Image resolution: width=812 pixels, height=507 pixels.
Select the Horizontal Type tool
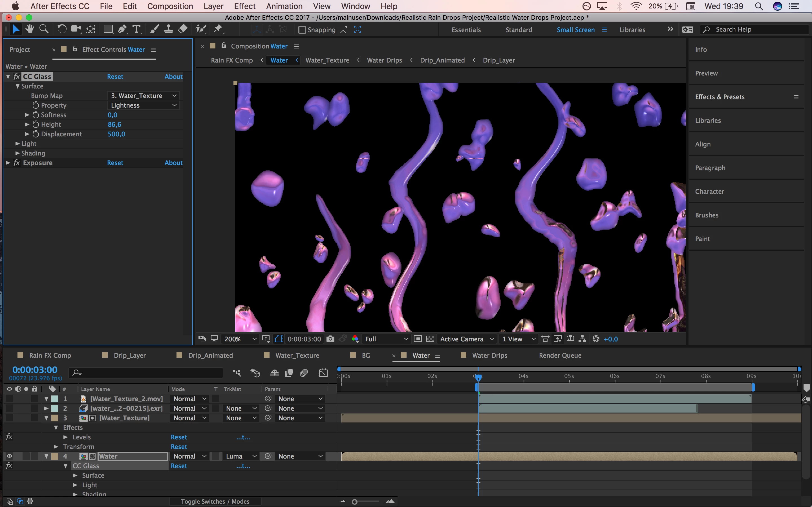(136, 30)
